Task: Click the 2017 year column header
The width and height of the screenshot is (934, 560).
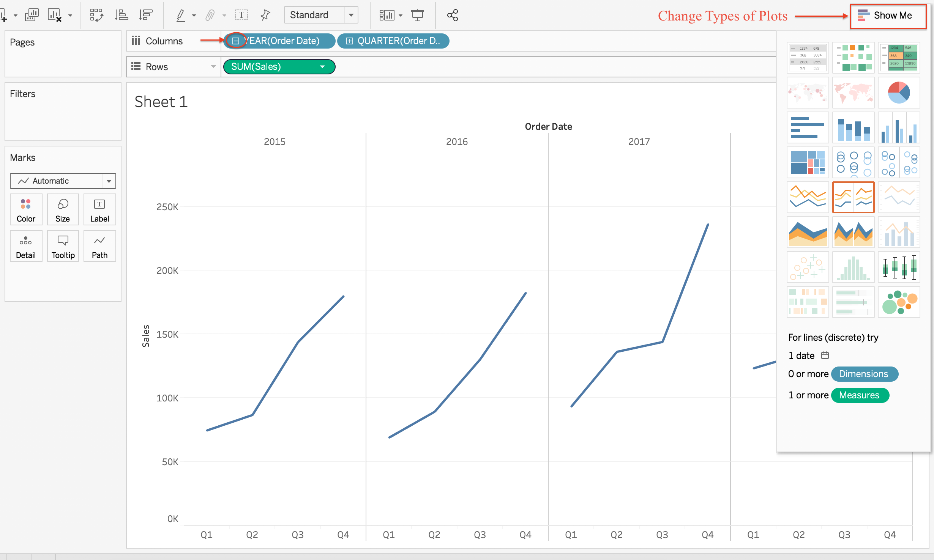Action: (639, 142)
